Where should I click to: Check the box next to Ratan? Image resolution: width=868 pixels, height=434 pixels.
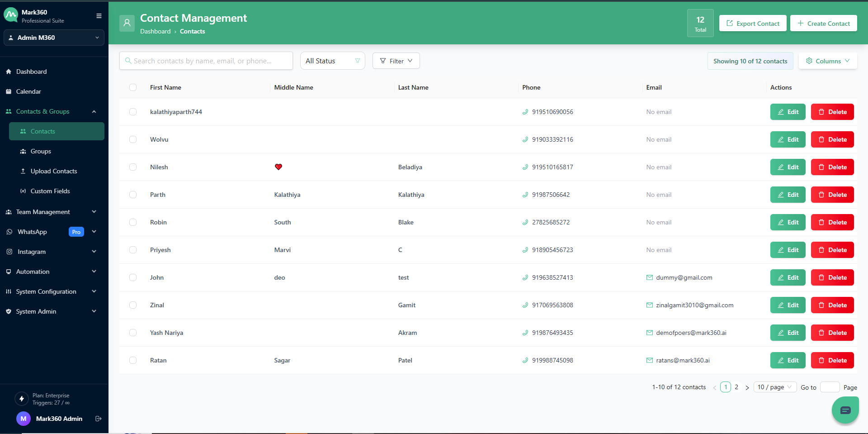click(x=133, y=360)
